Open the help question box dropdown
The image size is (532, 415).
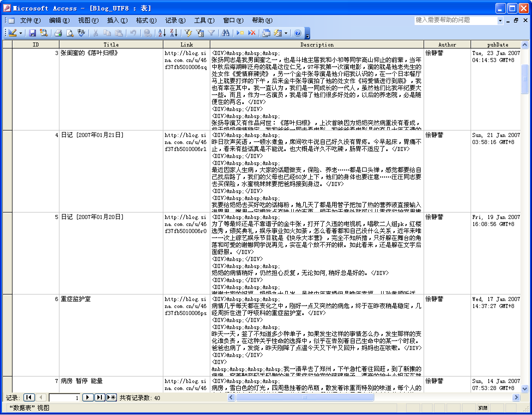pyautogui.click(x=500, y=20)
